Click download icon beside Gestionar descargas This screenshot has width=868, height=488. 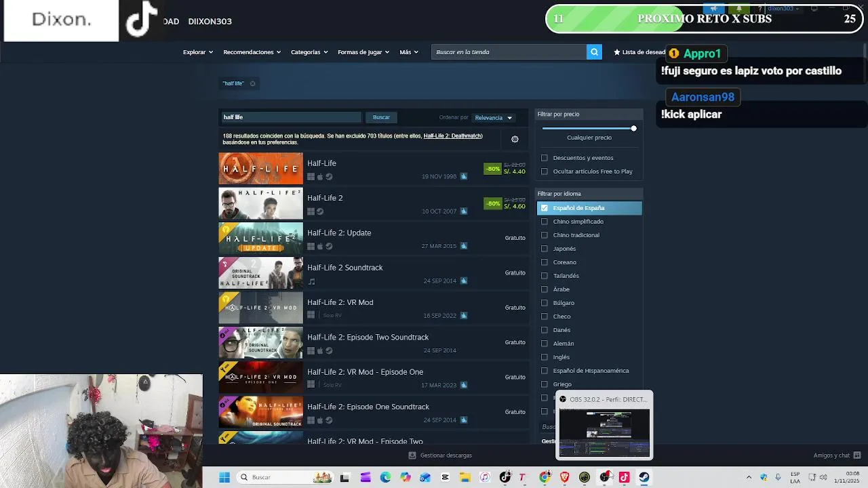[412, 455]
